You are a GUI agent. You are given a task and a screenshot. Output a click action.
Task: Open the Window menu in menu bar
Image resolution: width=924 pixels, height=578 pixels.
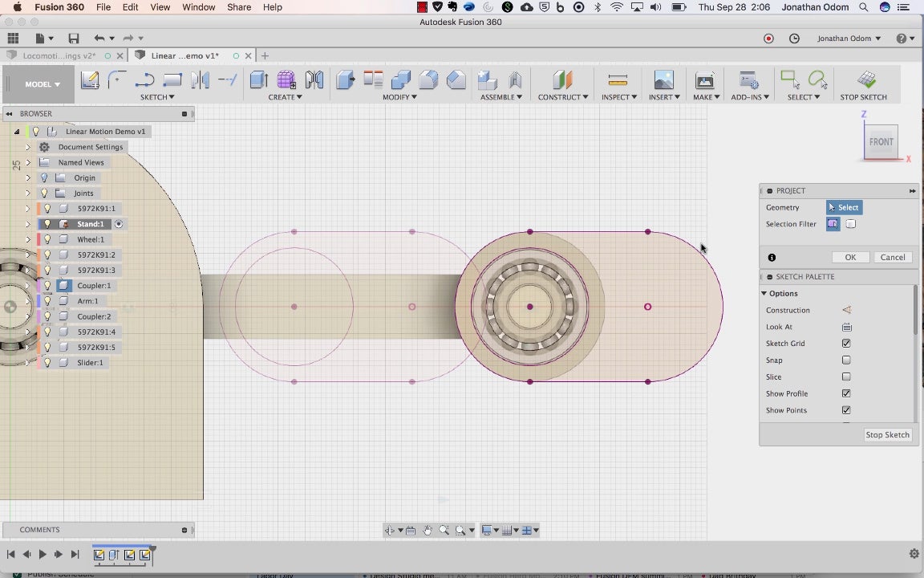198,7
